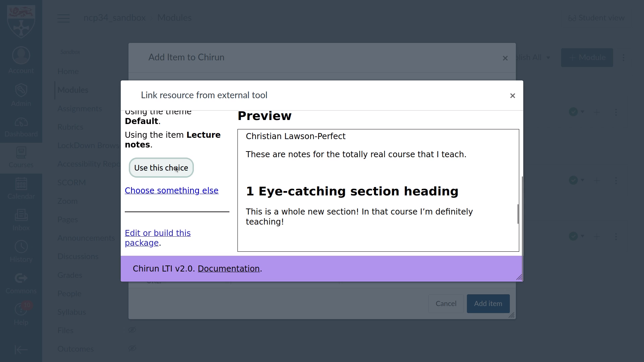Select Zoom in course navigation
The image size is (644, 362).
[x=67, y=201]
